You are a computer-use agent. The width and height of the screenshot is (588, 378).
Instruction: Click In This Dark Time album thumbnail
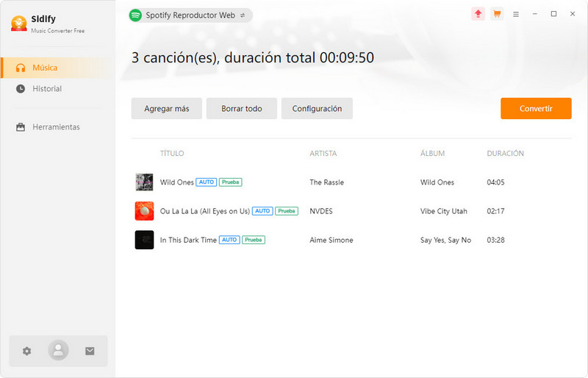coord(144,240)
